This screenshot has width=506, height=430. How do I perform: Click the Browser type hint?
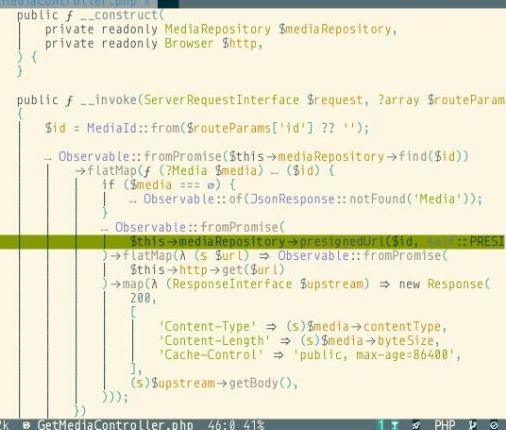point(189,44)
